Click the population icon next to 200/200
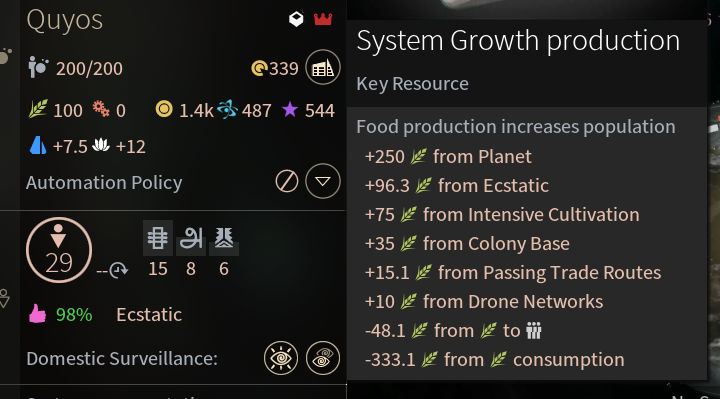 click(39, 67)
